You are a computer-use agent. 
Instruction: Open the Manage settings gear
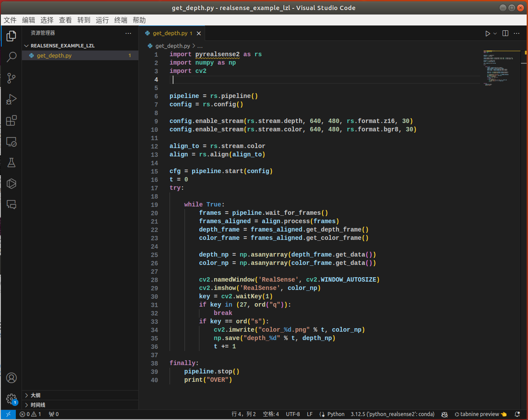[x=11, y=399]
